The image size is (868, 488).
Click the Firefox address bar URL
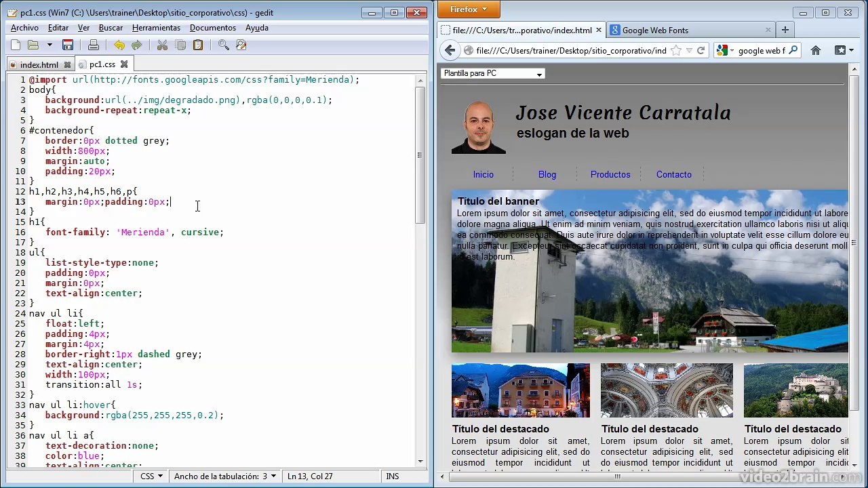tap(571, 51)
